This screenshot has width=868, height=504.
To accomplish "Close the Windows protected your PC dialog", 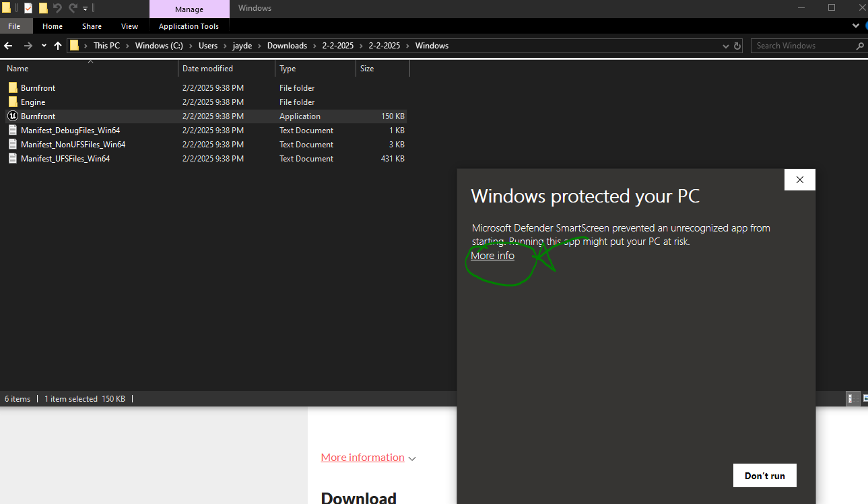I will point(800,180).
